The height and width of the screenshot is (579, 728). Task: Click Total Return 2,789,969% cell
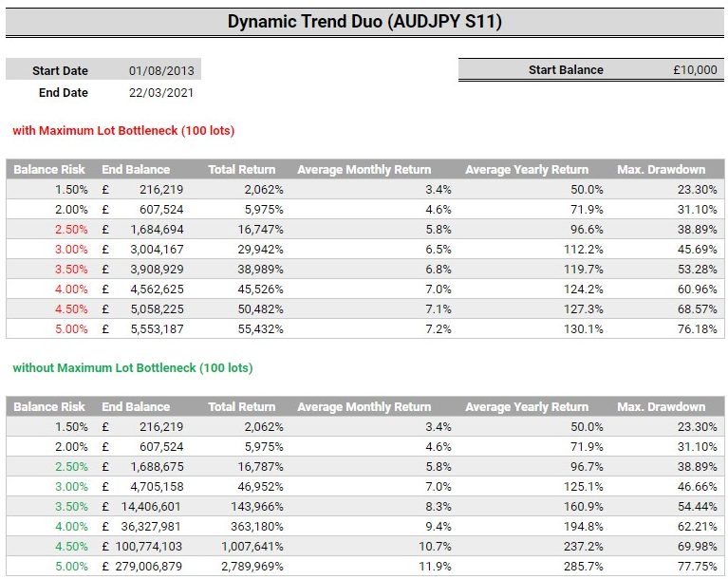click(252, 567)
